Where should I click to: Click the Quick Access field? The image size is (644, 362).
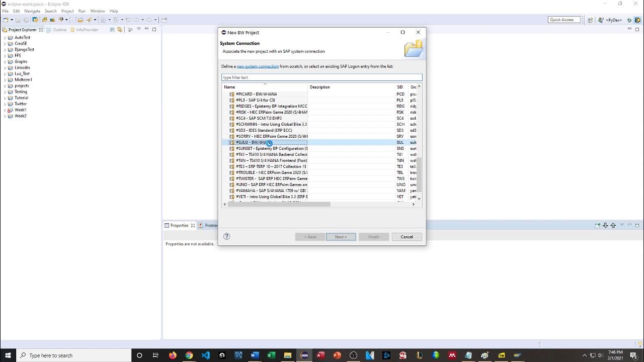click(563, 20)
